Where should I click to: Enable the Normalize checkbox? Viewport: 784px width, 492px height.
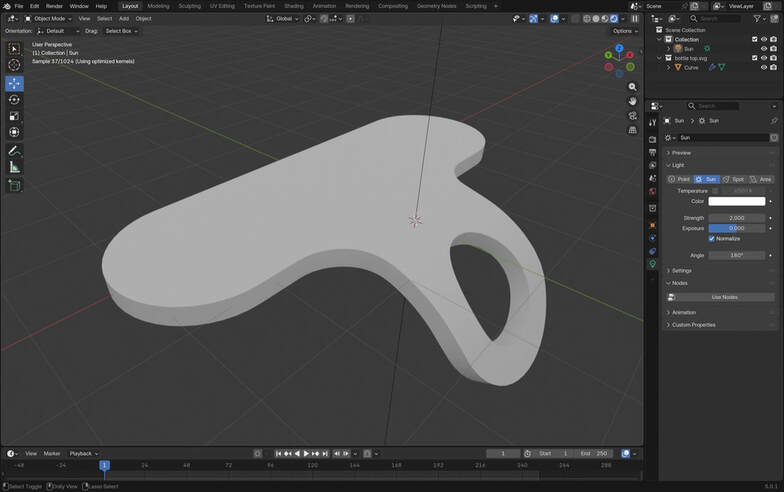click(x=712, y=238)
